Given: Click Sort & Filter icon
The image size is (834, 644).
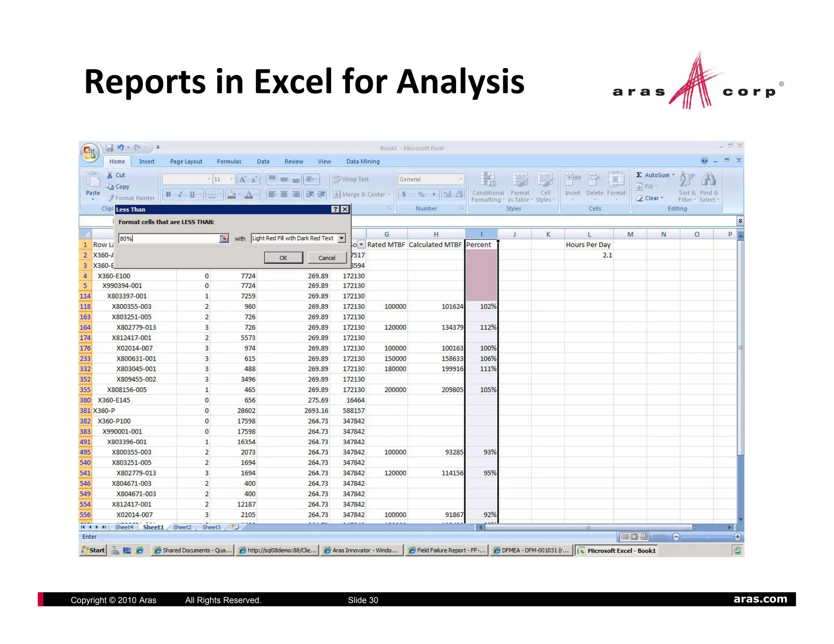Looking at the screenshot, I should click(687, 180).
